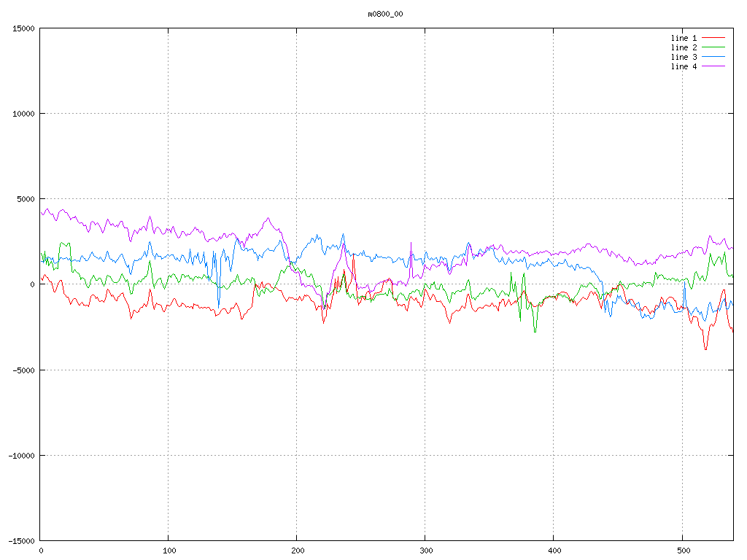The height and width of the screenshot is (560, 747).
Task: Click the x-axis label 300
Action: (x=426, y=551)
